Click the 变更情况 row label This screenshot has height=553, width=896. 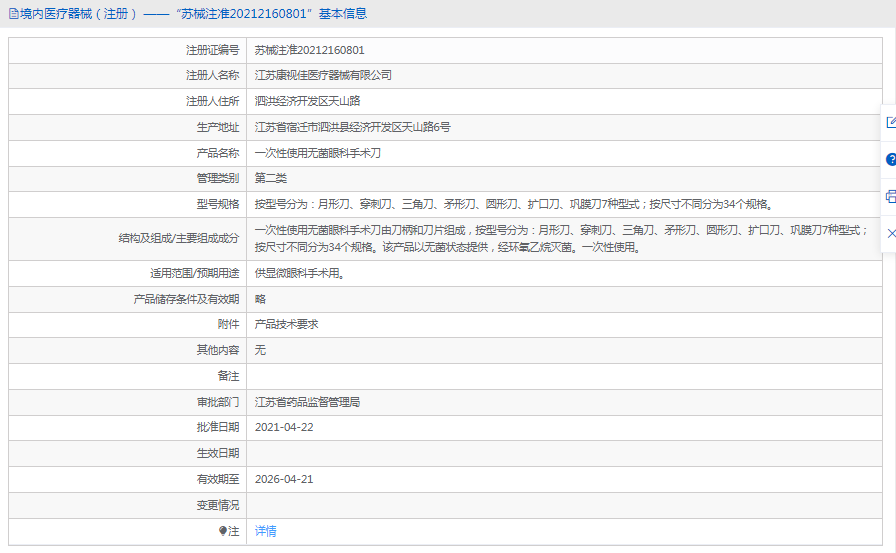217,505
